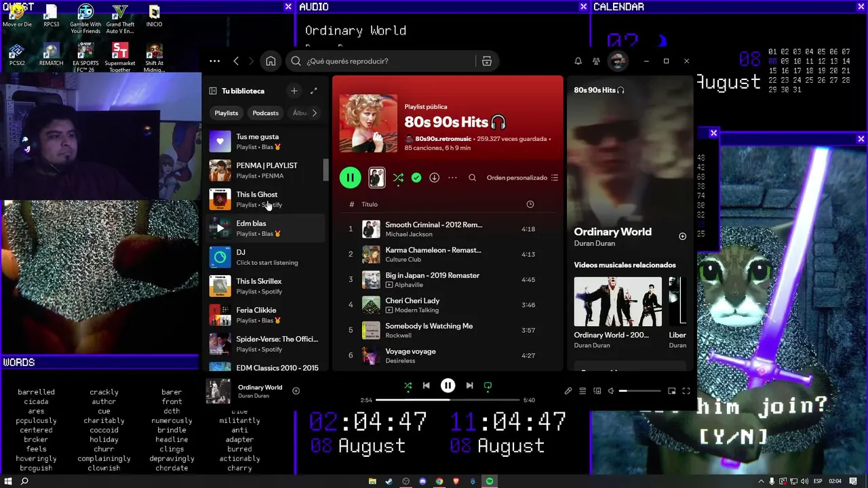Select Cheri Cheri Lady track row
868x488 pixels.
pos(448,305)
